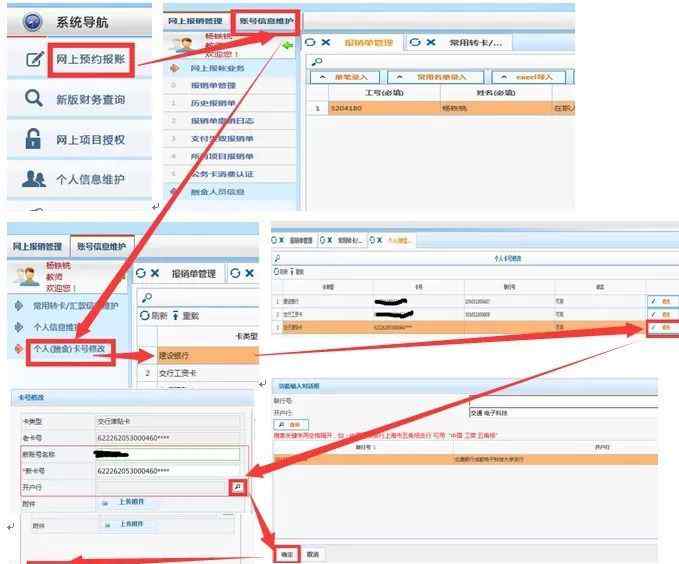Click 取消 to cancel the bank selection

pos(313,553)
